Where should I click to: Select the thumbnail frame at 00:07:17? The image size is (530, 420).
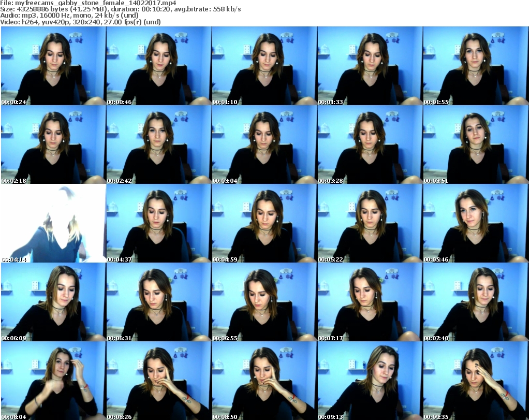coord(370,302)
